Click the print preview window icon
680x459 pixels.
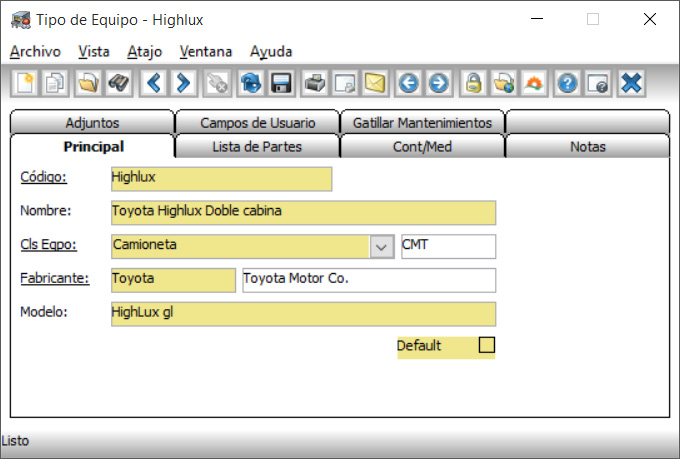pyautogui.click(x=345, y=83)
